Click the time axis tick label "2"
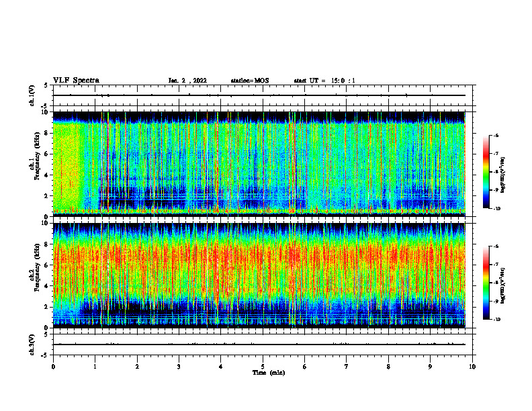Image resolution: width=532 pixels, height=411 pixels. point(137,367)
